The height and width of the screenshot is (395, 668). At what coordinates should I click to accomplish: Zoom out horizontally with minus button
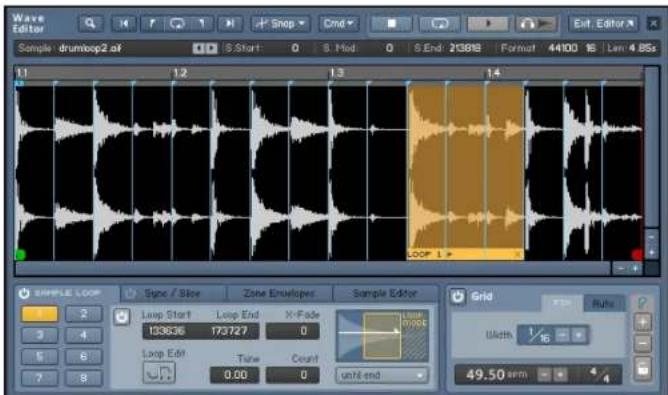coord(621,268)
